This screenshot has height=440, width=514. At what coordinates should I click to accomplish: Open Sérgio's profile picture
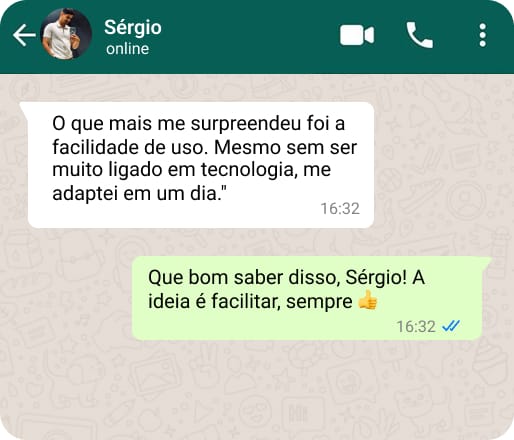[x=66, y=34]
